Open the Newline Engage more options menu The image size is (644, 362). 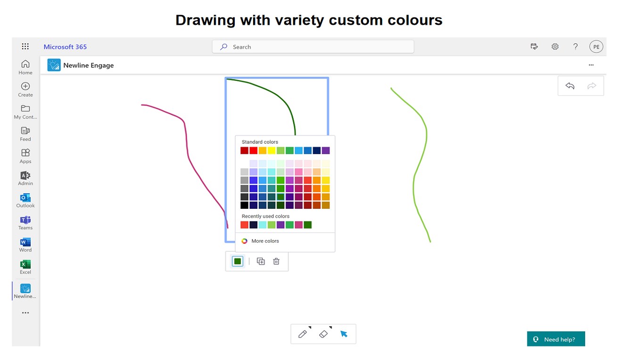[591, 65]
